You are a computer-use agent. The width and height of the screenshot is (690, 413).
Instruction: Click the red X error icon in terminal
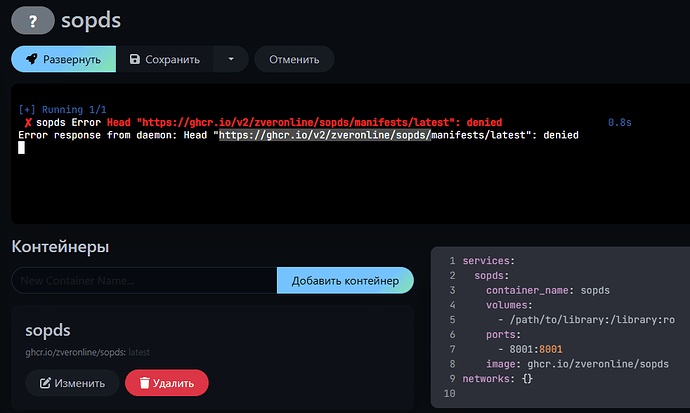(x=28, y=122)
